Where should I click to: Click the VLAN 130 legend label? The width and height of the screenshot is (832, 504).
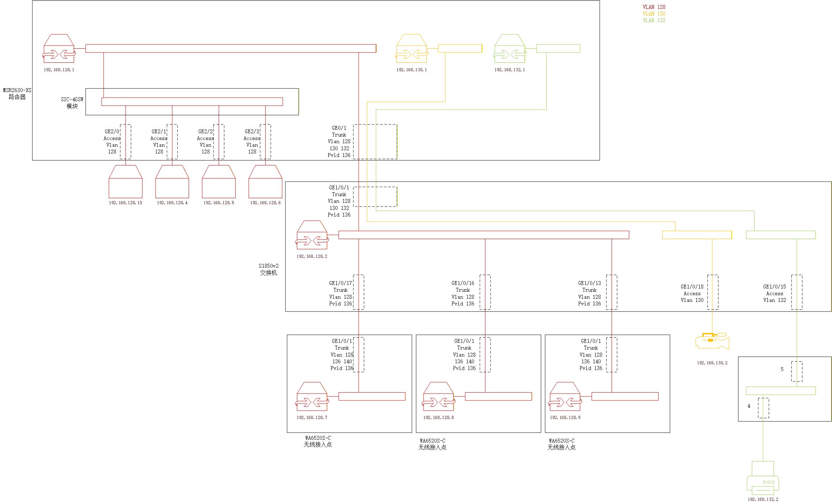654,14
